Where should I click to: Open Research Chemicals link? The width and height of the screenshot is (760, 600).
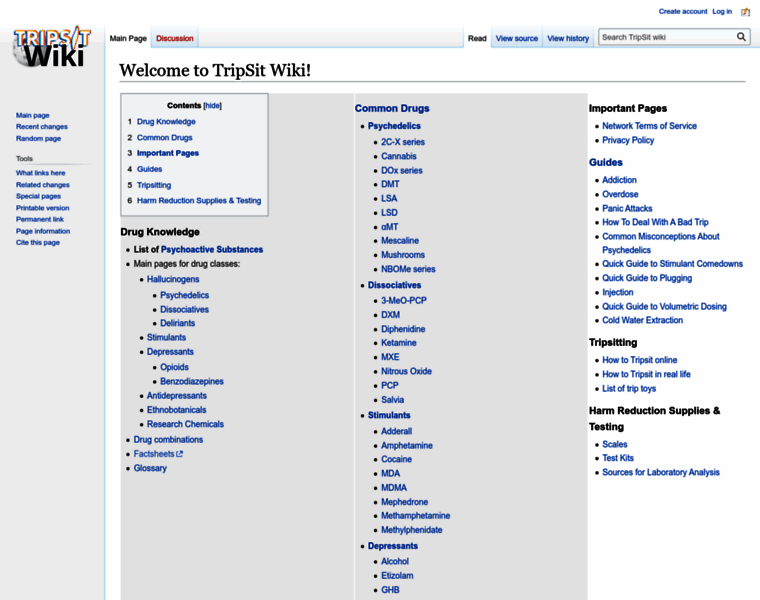point(185,424)
